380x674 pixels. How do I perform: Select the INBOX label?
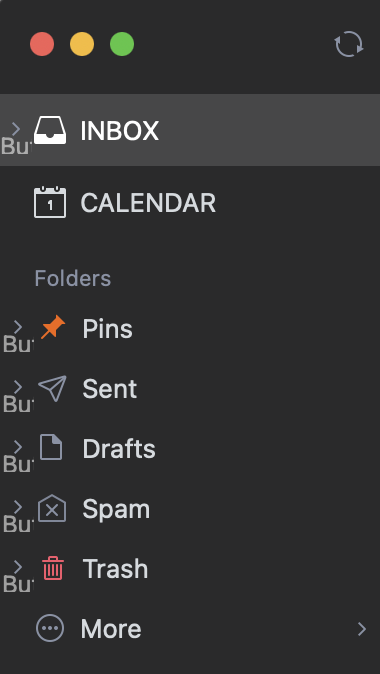coord(120,130)
